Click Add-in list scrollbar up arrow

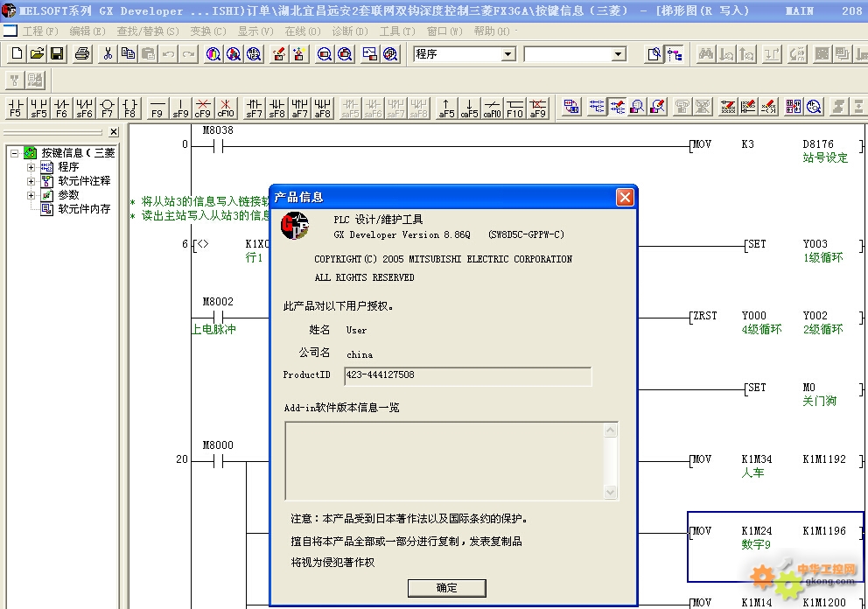(610, 430)
